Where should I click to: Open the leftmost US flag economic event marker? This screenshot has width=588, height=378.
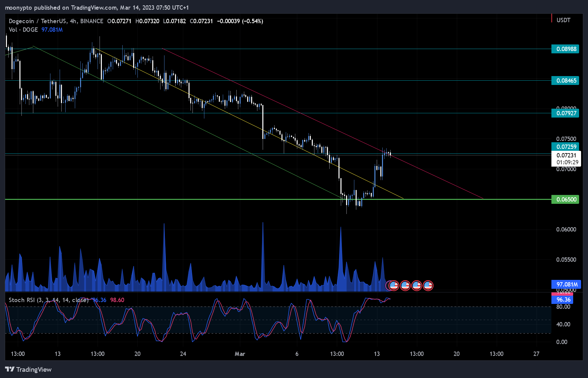[394, 285]
